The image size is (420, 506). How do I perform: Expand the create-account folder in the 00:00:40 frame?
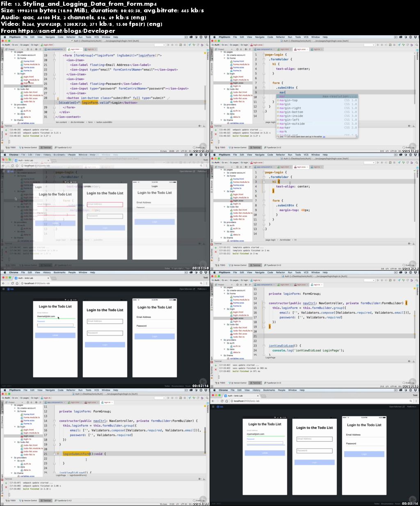pos(15,55)
